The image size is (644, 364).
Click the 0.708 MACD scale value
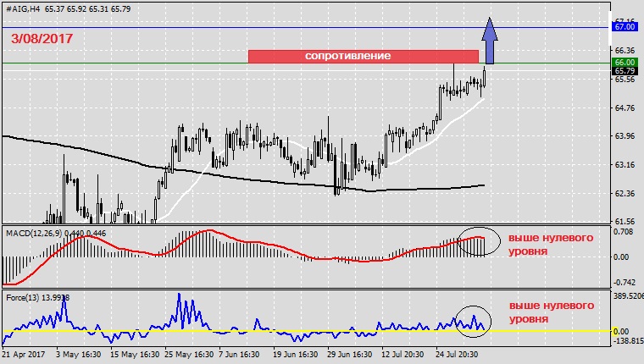[623, 232]
